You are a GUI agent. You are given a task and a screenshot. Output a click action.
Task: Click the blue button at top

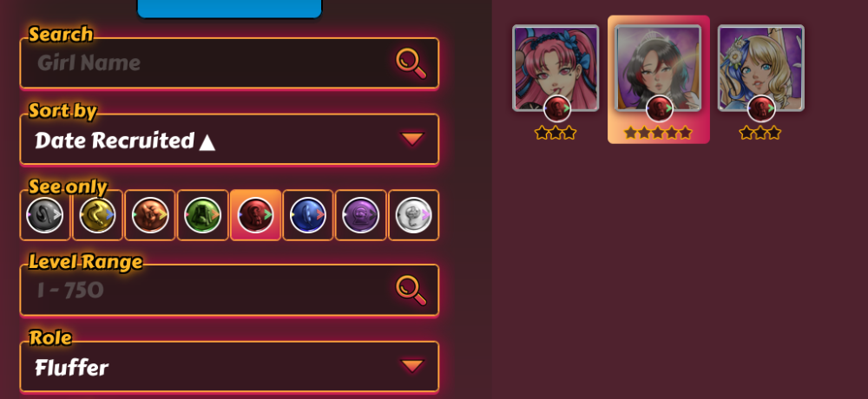[x=229, y=9]
